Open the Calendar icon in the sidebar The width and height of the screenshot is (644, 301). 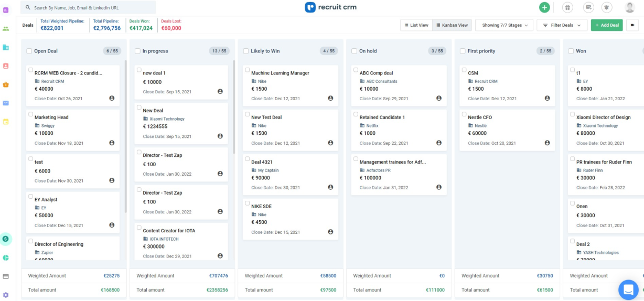point(6,122)
